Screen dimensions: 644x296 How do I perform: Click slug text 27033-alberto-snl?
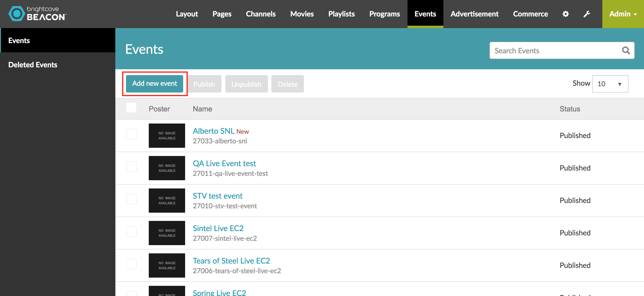[220, 141]
